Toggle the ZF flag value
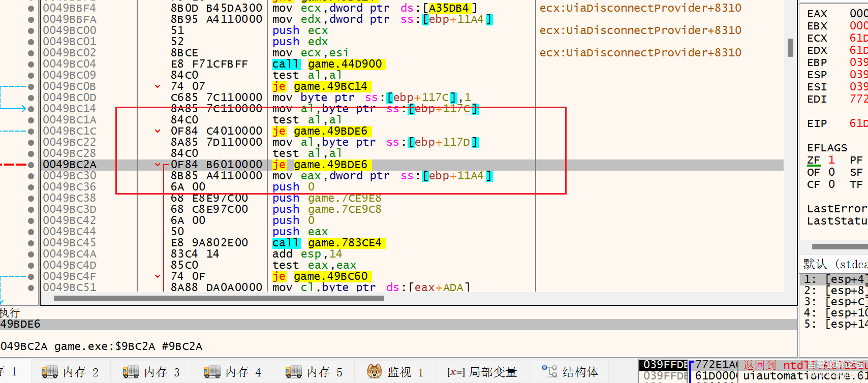 click(x=831, y=160)
